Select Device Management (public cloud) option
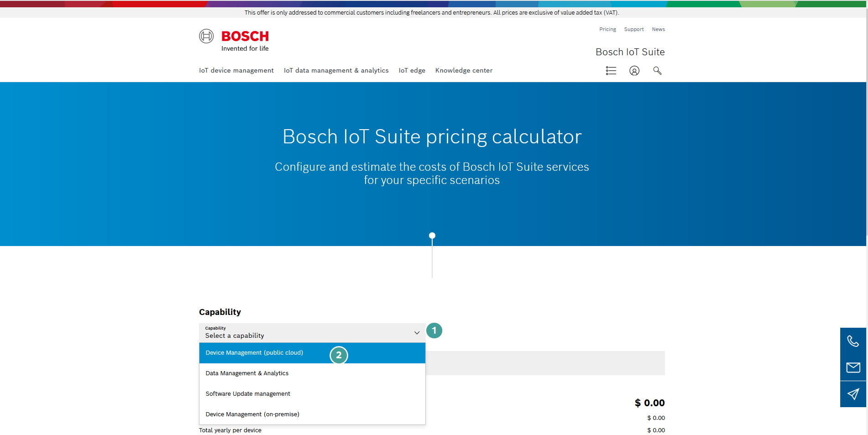Screen dimensions: 868x435 312,353
